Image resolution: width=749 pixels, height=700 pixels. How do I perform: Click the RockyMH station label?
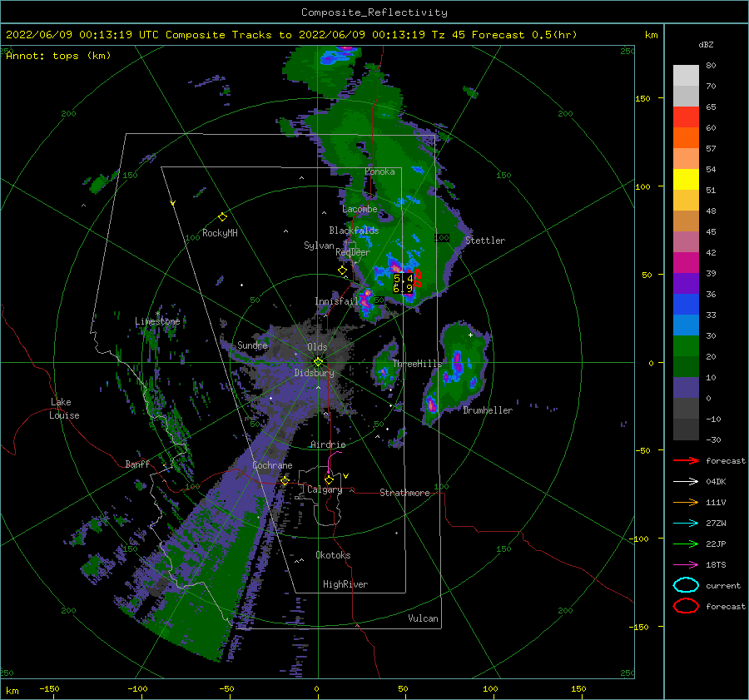tap(220, 233)
